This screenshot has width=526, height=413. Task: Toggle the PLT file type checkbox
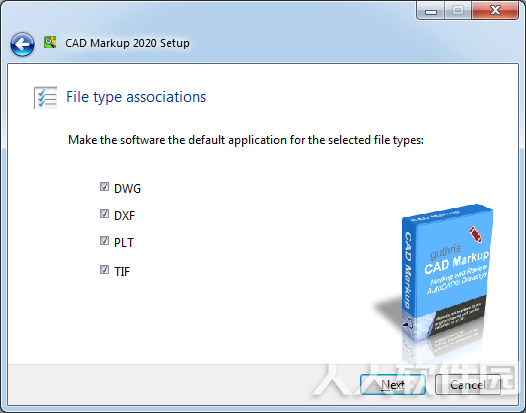click(x=104, y=241)
